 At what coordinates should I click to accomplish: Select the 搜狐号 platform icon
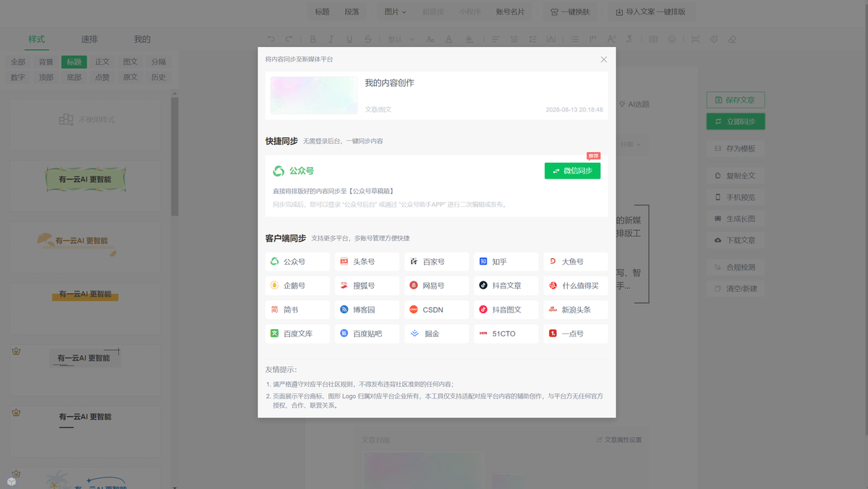pos(344,286)
